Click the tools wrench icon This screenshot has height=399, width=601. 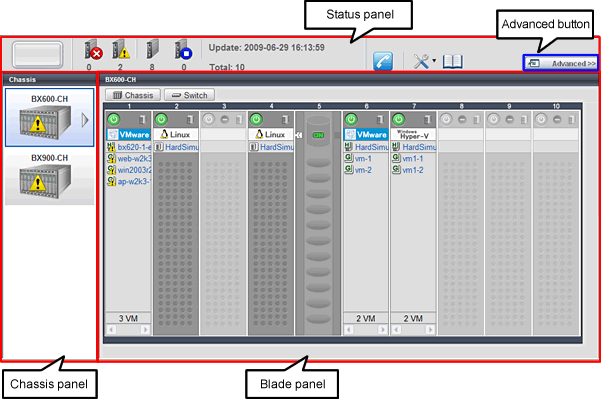pyautogui.click(x=421, y=61)
